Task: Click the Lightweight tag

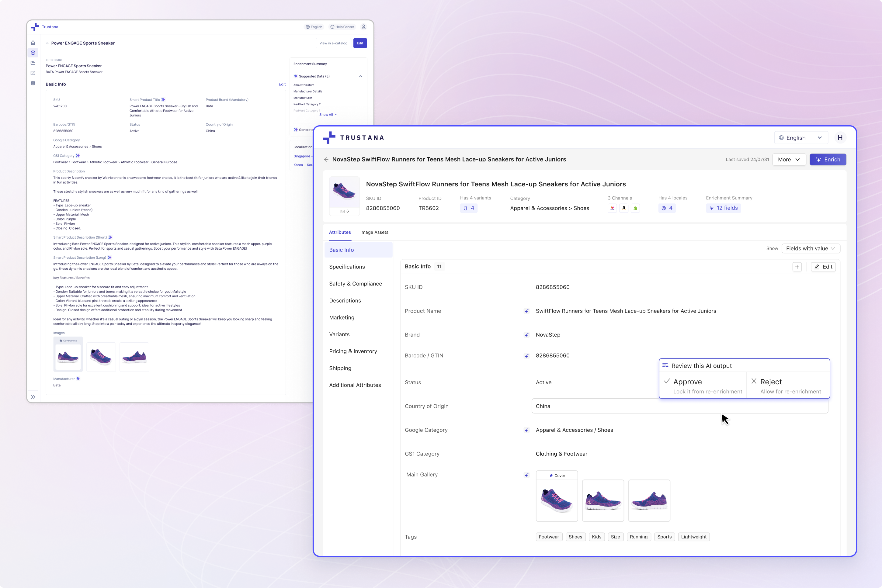Action: [x=694, y=537]
